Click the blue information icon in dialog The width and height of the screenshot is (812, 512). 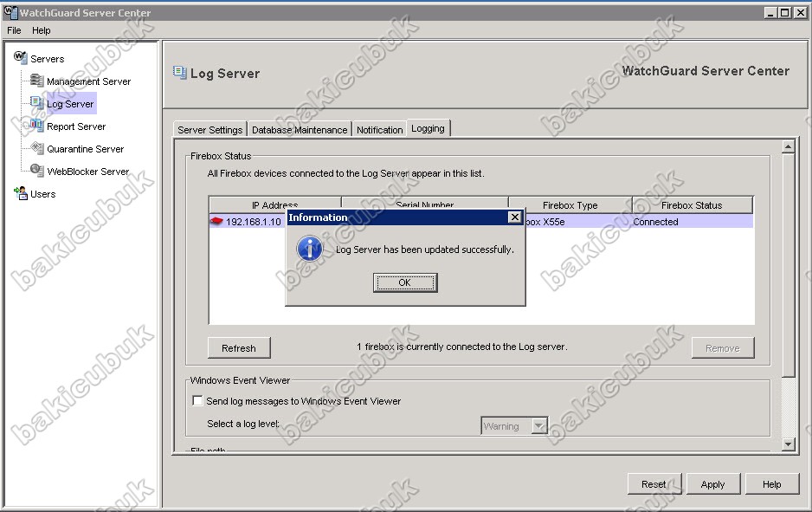[x=310, y=249]
